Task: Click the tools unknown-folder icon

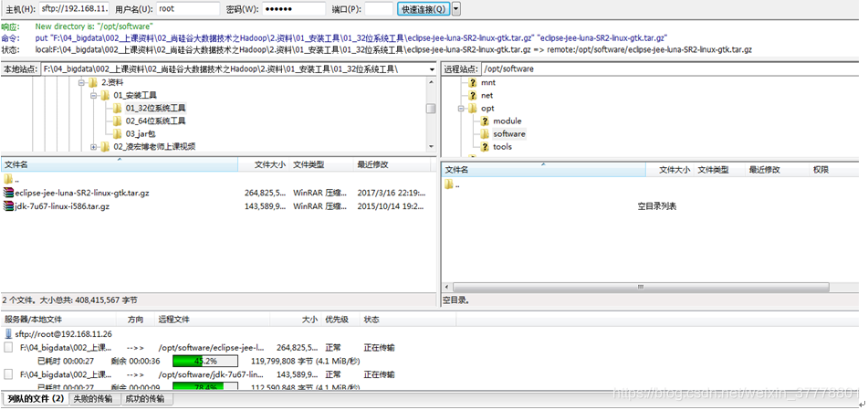Action: [485, 147]
